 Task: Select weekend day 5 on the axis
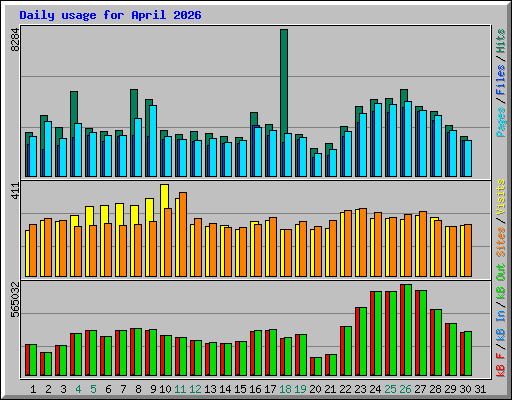[x=93, y=389]
